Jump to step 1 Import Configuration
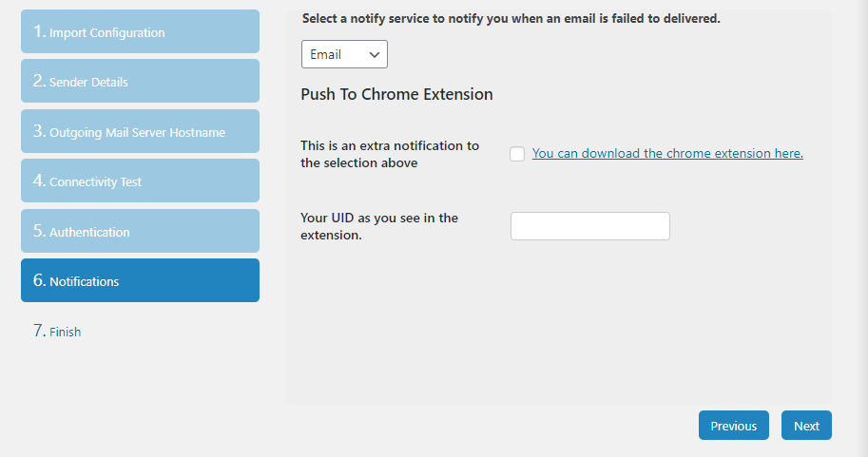 (x=140, y=32)
